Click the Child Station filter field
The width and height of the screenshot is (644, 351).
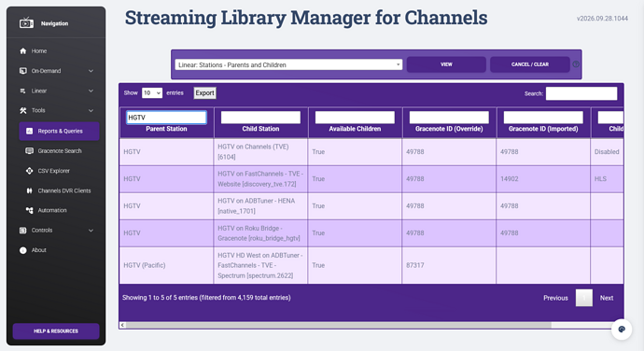260,117
